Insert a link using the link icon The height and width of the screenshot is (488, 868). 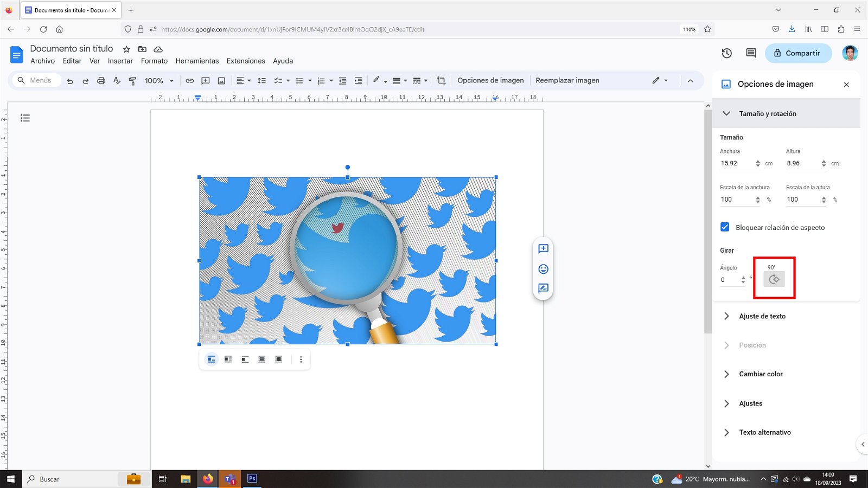click(189, 81)
